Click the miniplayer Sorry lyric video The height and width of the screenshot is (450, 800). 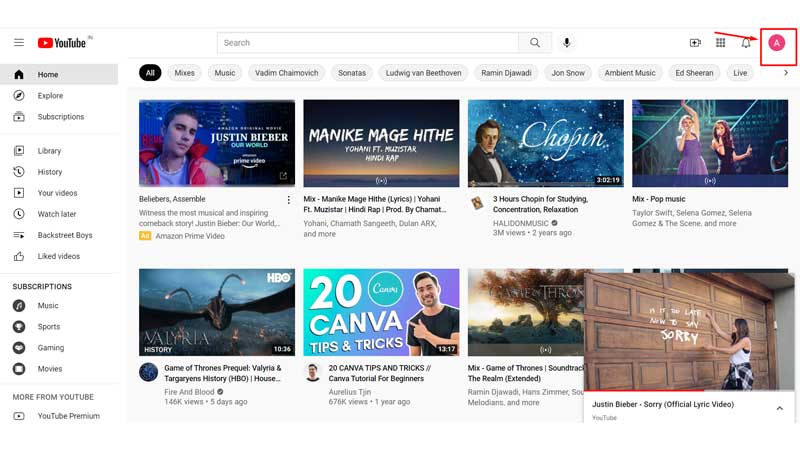[689, 331]
